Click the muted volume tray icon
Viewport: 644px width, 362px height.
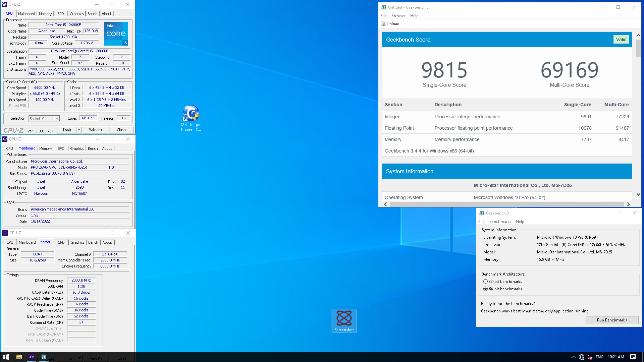[x=590, y=357]
